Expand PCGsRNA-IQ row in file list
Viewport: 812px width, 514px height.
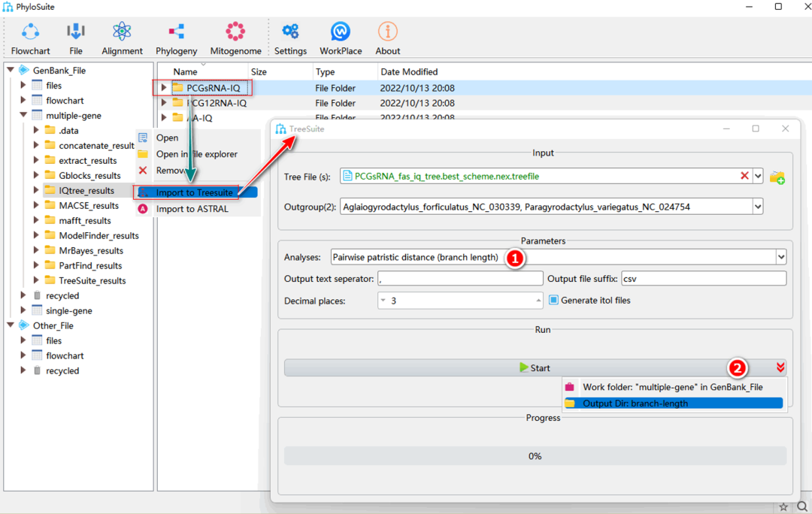click(164, 87)
